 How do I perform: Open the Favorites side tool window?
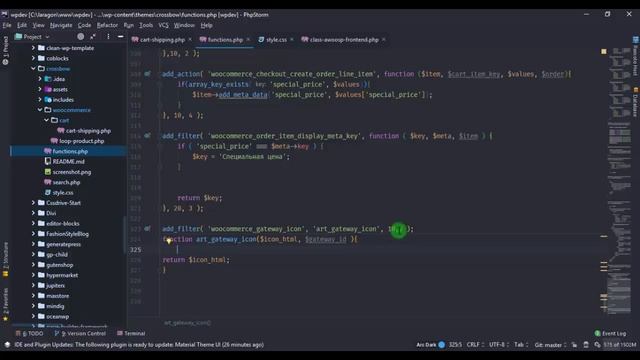point(5,304)
